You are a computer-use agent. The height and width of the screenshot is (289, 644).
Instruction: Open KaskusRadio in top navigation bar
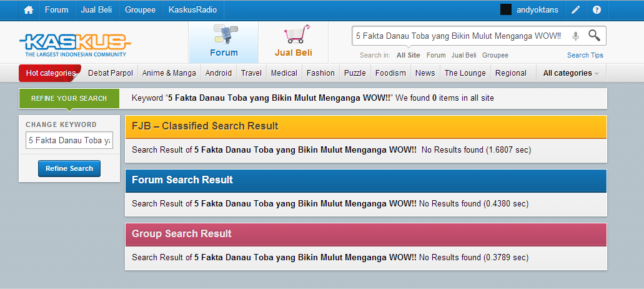click(x=192, y=10)
